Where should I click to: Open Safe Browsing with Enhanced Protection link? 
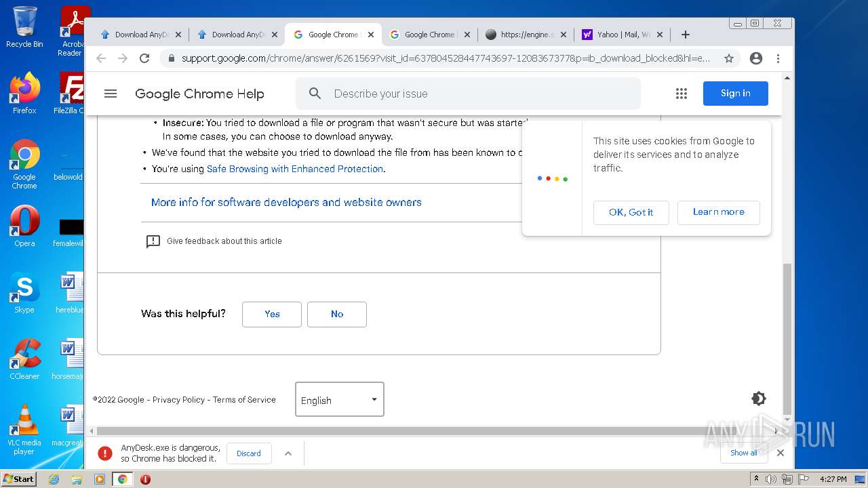pyautogui.click(x=295, y=169)
